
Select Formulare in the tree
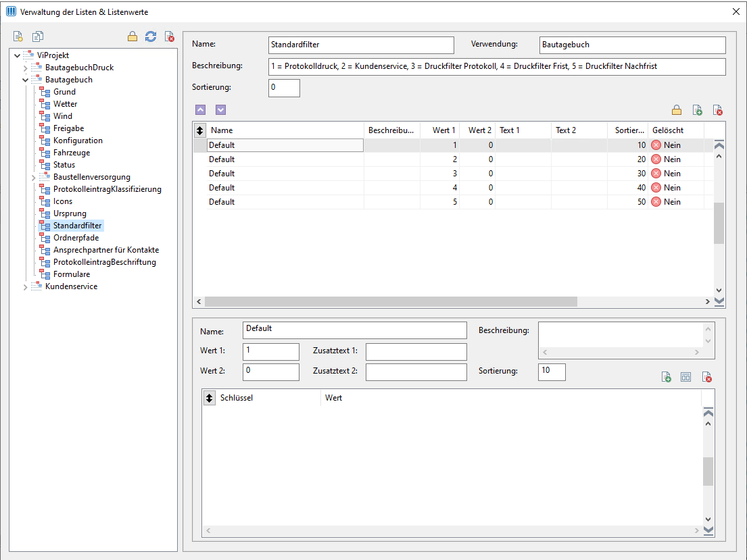pos(72,274)
